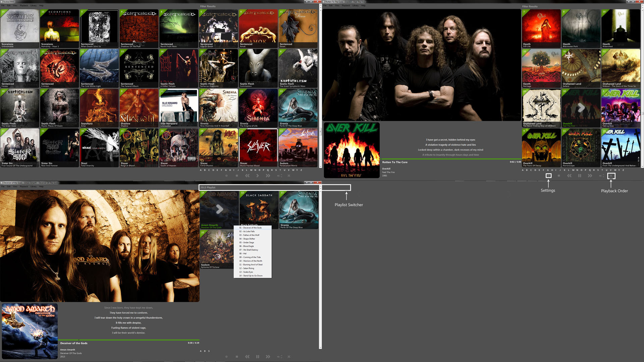The height and width of the screenshot is (362, 644).
Task: Skip to next track in top-left window
Action: 268,176
